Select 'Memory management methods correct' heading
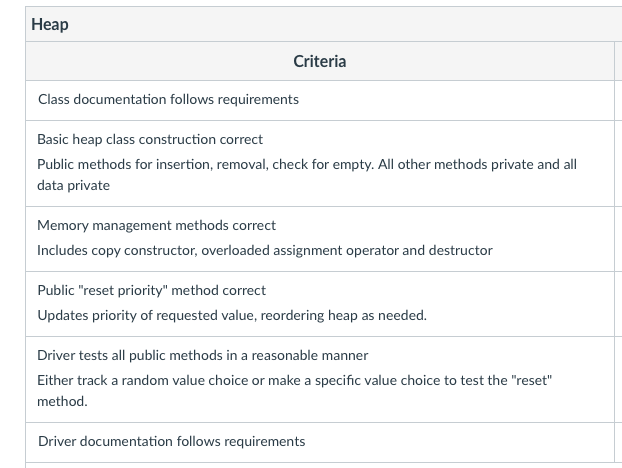Viewport: 622px width, 468px height. (x=156, y=225)
